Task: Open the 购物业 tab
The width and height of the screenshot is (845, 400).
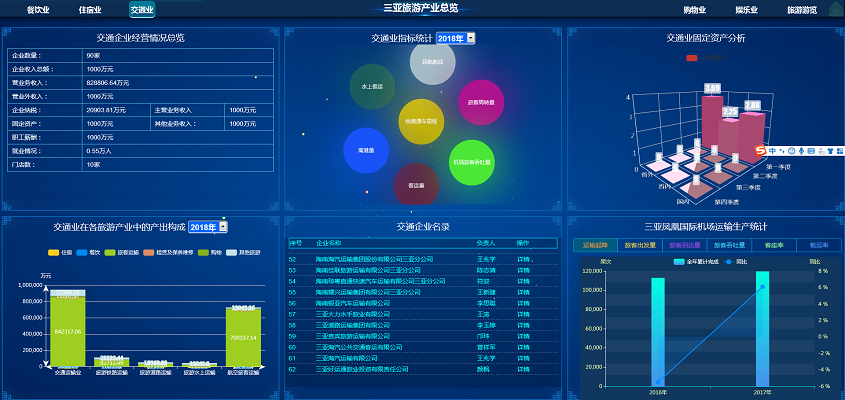Action: [695, 10]
